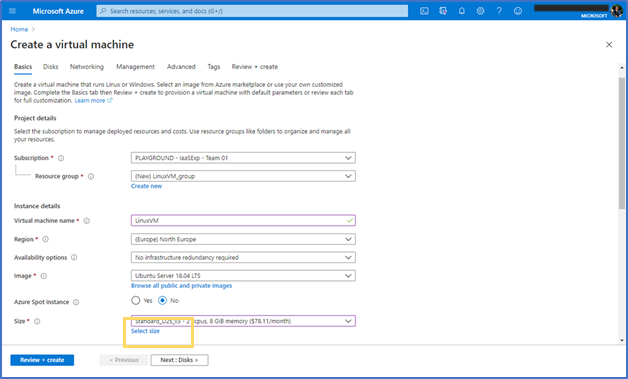
Task: Click the info icon beside Subscription
Action: [61, 158]
